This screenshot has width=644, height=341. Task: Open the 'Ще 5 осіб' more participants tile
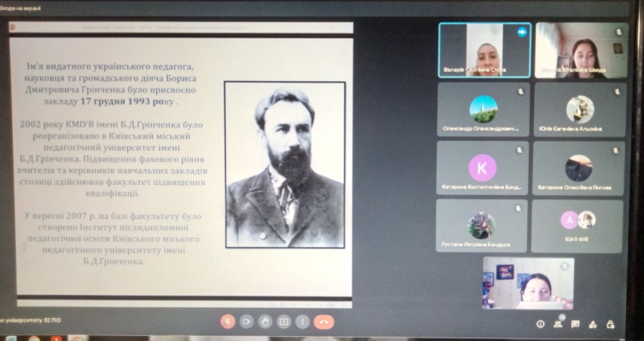coord(577,226)
